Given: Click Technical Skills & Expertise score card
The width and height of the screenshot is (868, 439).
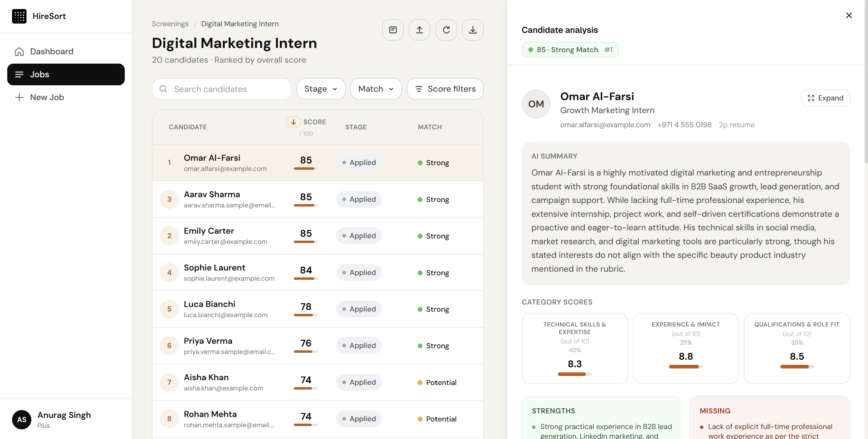Looking at the screenshot, I should (574, 348).
